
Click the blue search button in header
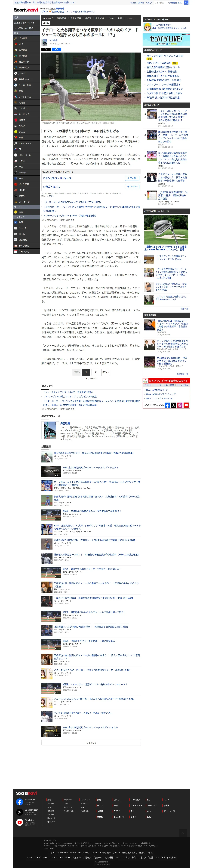point(187,3)
